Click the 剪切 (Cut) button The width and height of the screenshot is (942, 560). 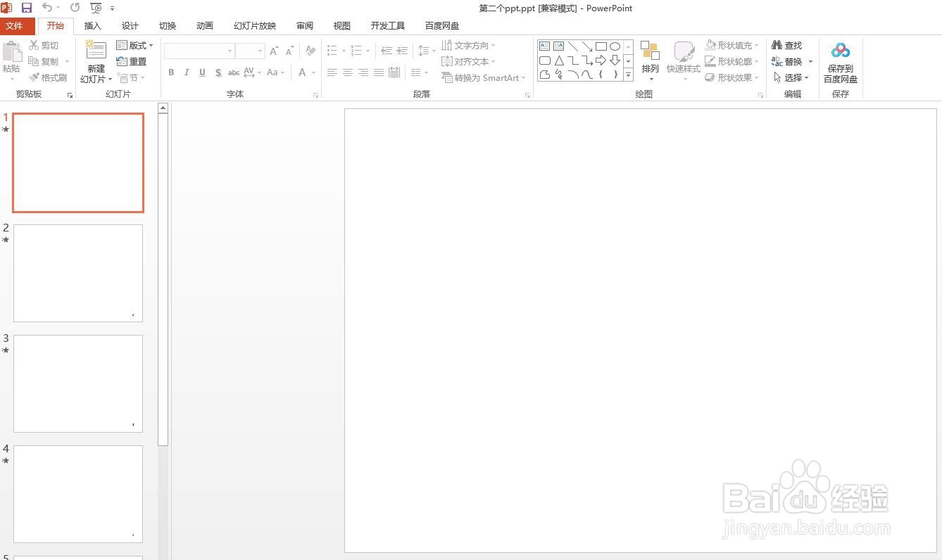coord(44,45)
